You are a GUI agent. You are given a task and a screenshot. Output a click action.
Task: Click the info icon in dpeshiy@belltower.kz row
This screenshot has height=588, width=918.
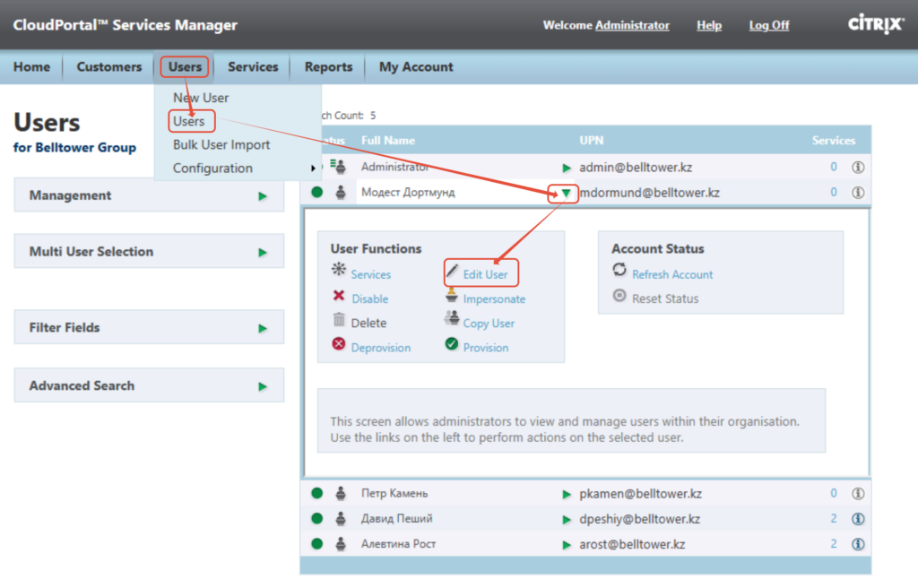tap(858, 519)
